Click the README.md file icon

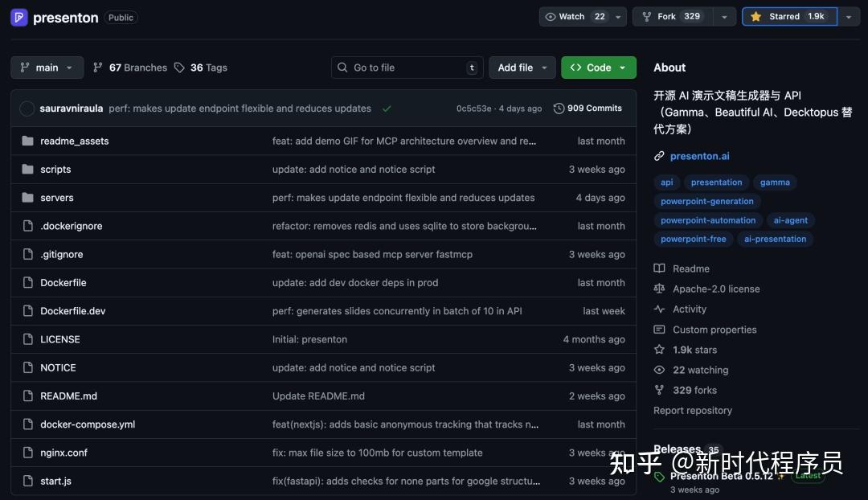(x=27, y=396)
